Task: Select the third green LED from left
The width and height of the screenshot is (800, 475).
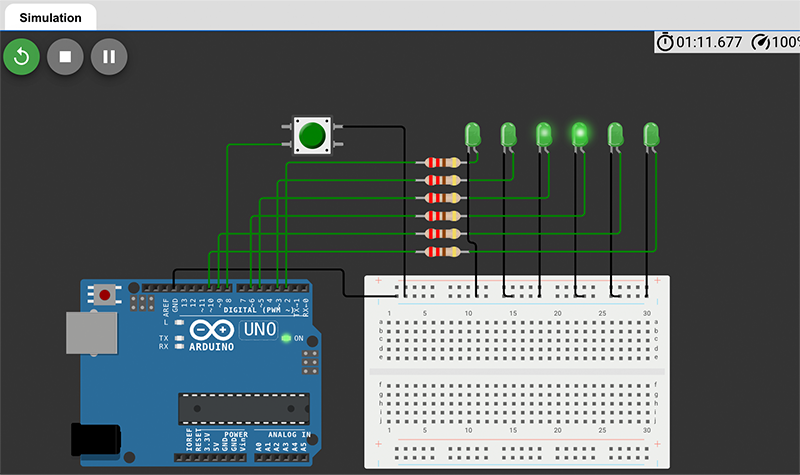Action: (x=544, y=135)
